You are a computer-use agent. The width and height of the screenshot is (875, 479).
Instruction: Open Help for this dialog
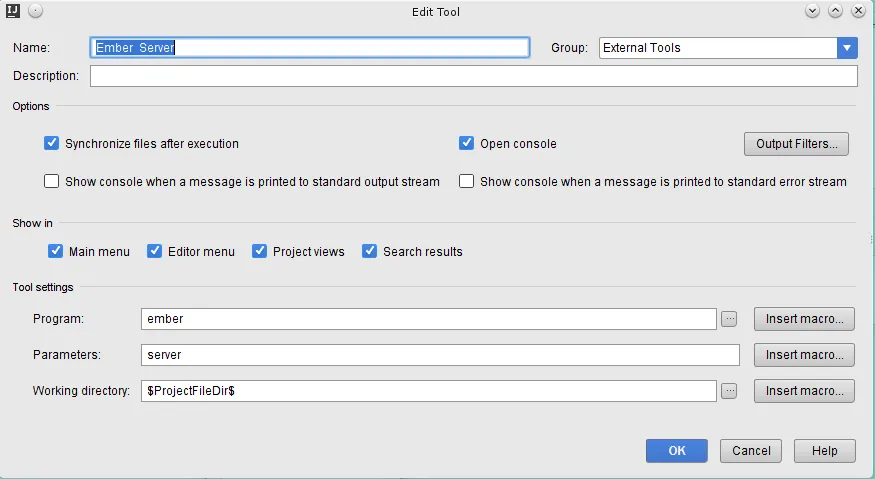[825, 451]
